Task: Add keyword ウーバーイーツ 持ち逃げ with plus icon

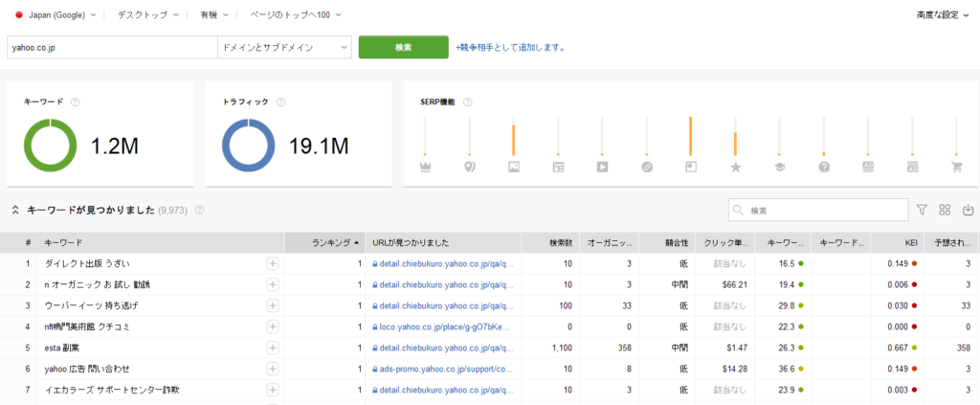Action: (x=273, y=305)
